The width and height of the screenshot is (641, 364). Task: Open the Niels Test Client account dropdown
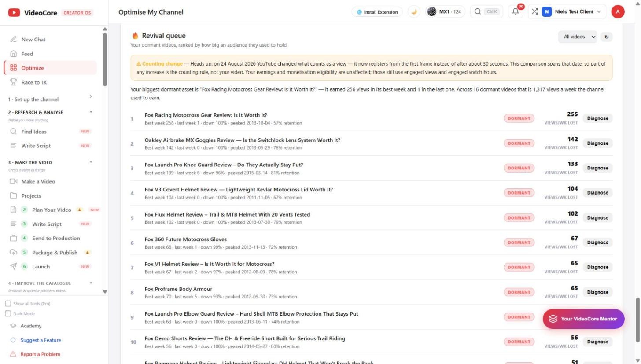tap(572, 12)
